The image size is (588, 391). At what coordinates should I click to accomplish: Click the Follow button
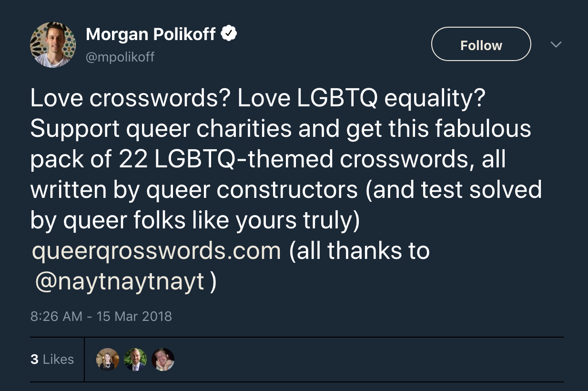[x=481, y=44]
